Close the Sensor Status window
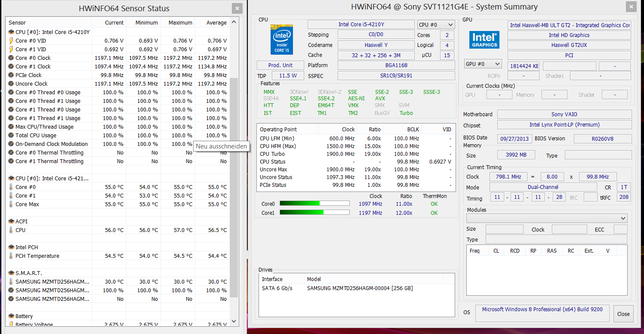Screen dimensions: 644x334 [x=237, y=8]
